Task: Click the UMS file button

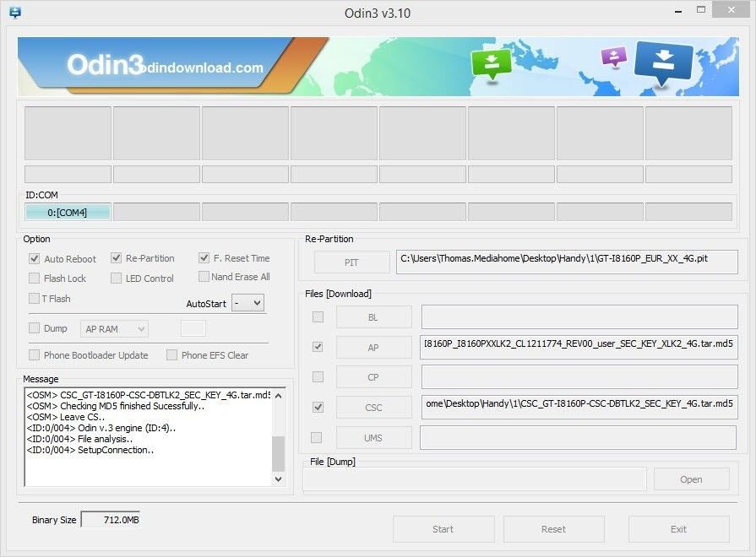Action: (373, 438)
